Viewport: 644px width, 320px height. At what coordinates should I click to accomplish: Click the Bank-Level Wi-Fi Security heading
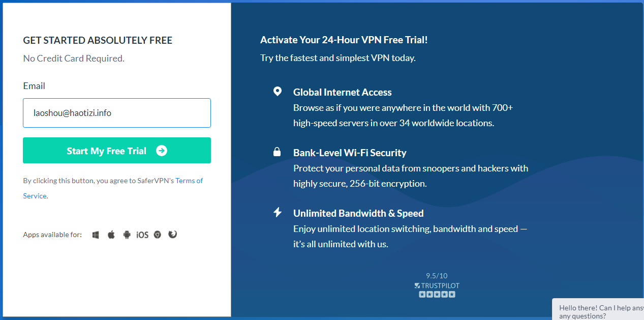tap(350, 153)
